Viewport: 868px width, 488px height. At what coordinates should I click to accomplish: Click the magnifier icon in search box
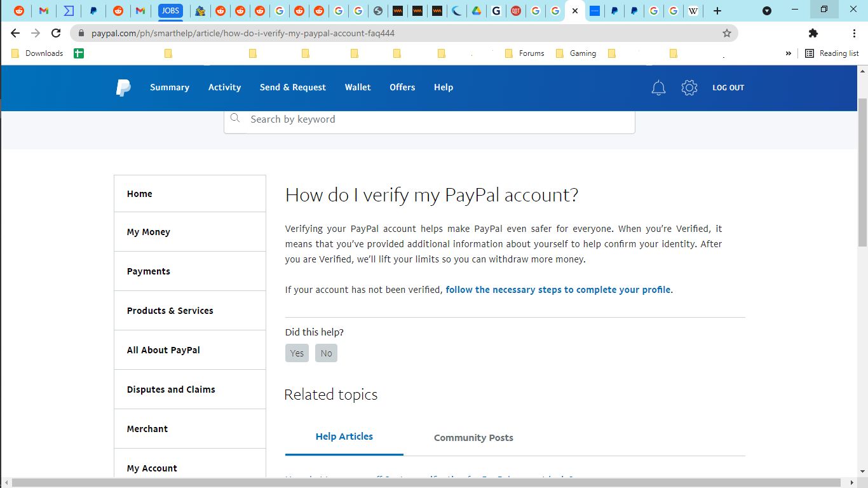[x=235, y=118]
